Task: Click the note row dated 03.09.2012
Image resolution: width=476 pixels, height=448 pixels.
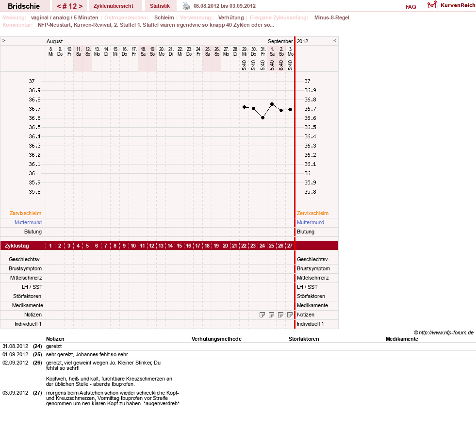Action: coord(238,398)
